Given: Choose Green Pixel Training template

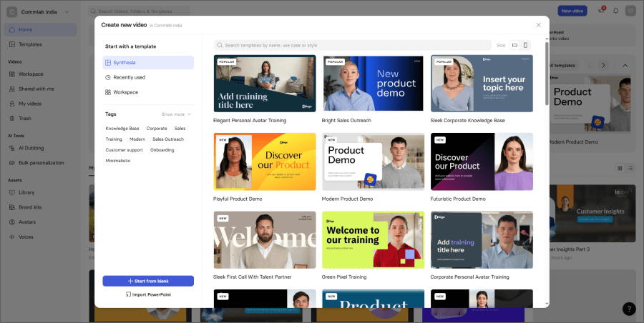Looking at the screenshot, I should pyautogui.click(x=373, y=239).
